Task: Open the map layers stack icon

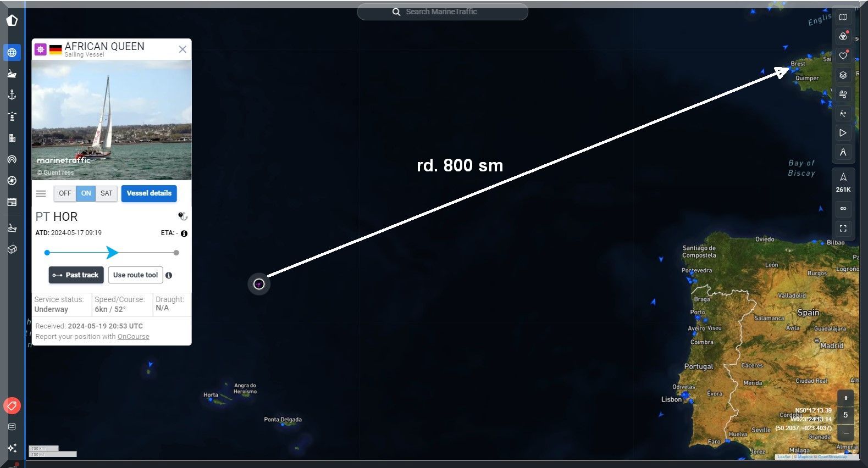Action: pyautogui.click(x=843, y=75)
